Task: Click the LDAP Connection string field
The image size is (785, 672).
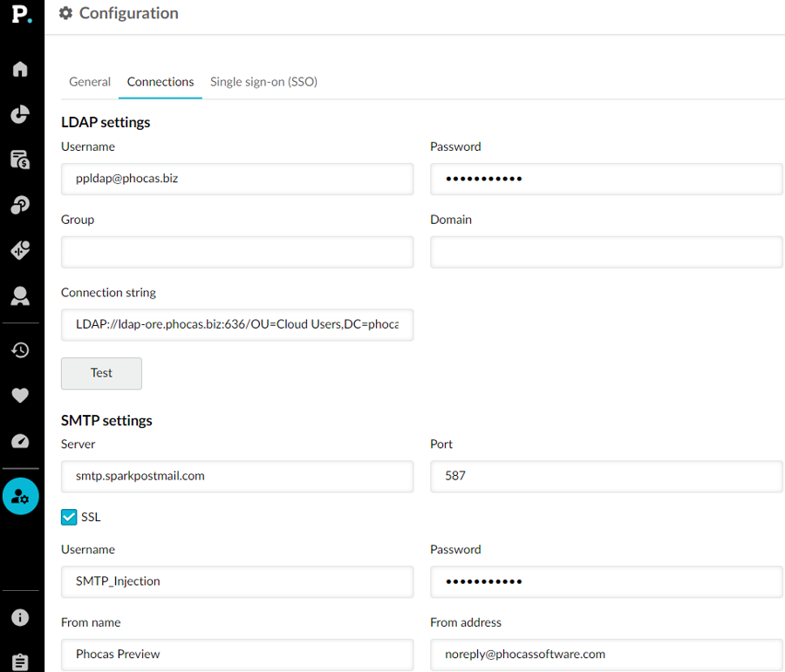Action: [x=237, y=324]
